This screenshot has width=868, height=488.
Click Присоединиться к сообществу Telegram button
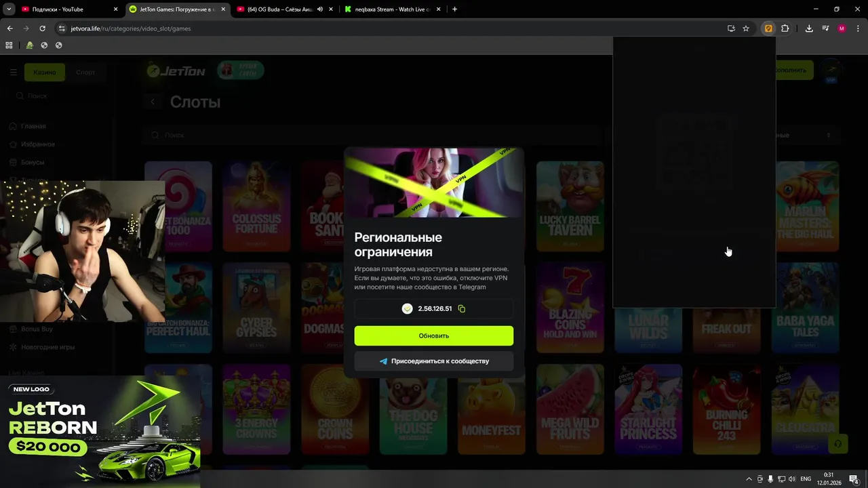(434, 361)
